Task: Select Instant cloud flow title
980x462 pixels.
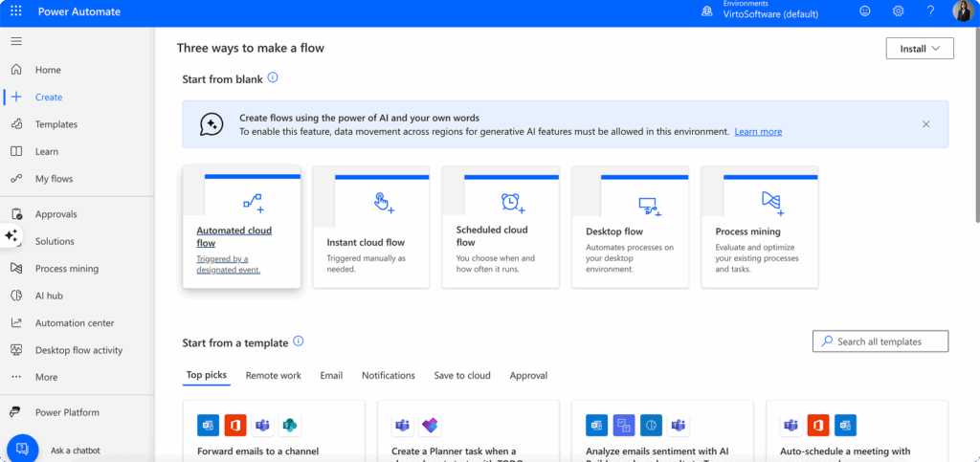Action: point(366,242)
